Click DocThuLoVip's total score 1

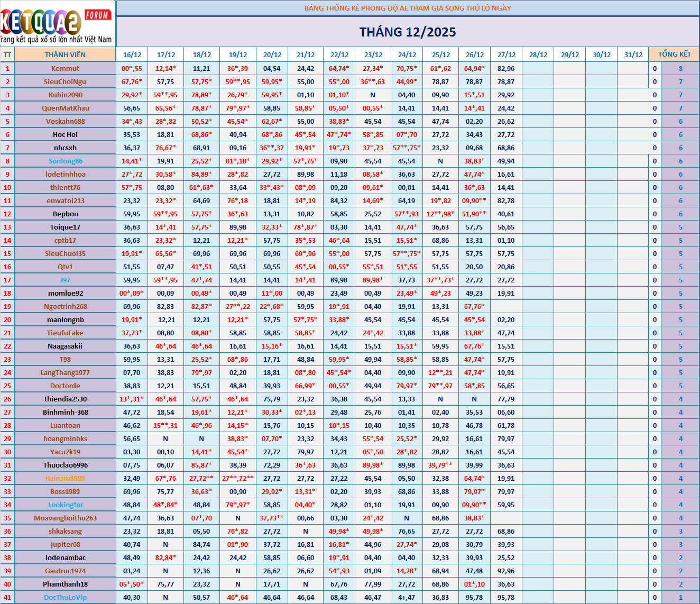680,597
